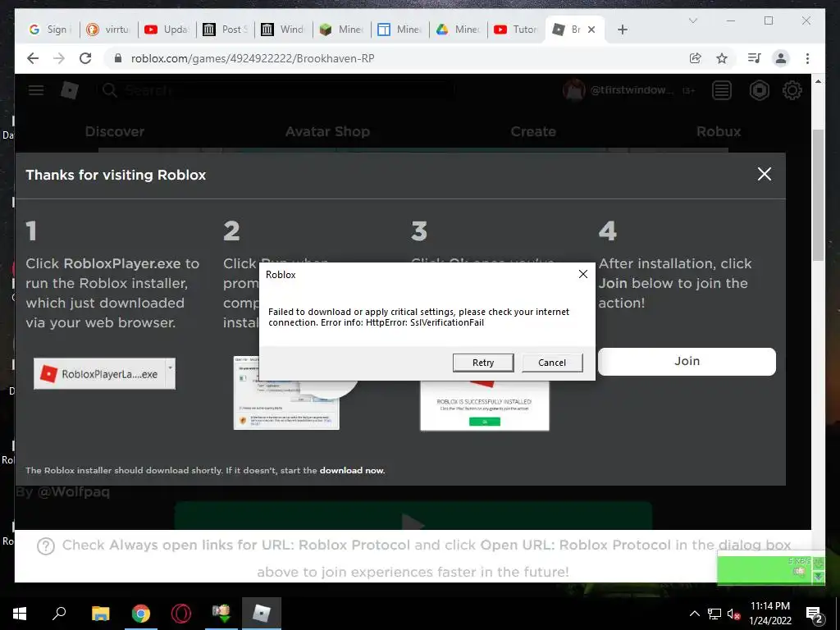Open a new Chrome tab

pyautogui.click(x=622, y=30)
